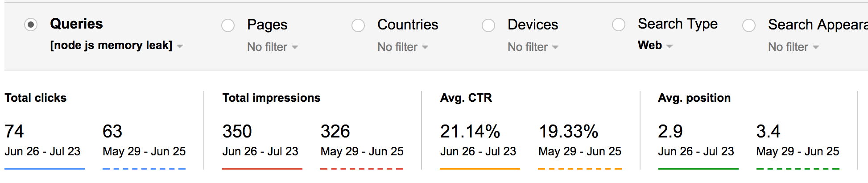Select the Devices radio button
The image size is (868, 183).
[488, 25]
